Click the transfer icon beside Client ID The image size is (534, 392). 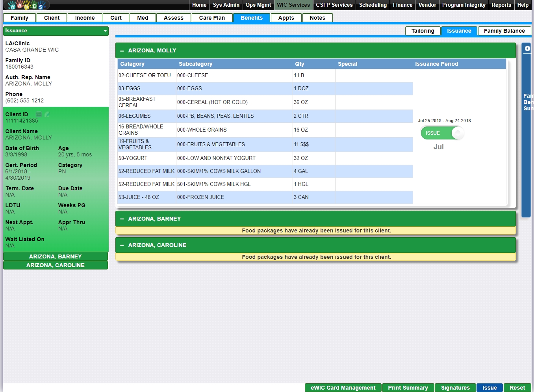(39, 114)
